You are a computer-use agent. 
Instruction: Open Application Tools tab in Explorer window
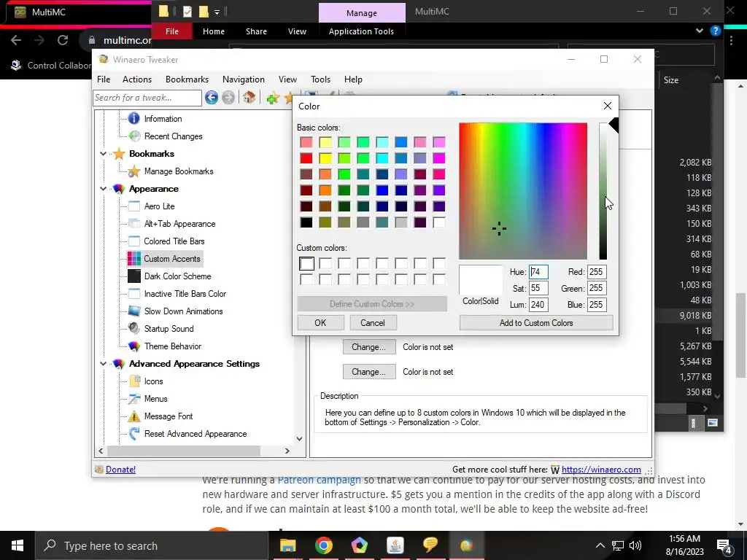coord(361,31)
